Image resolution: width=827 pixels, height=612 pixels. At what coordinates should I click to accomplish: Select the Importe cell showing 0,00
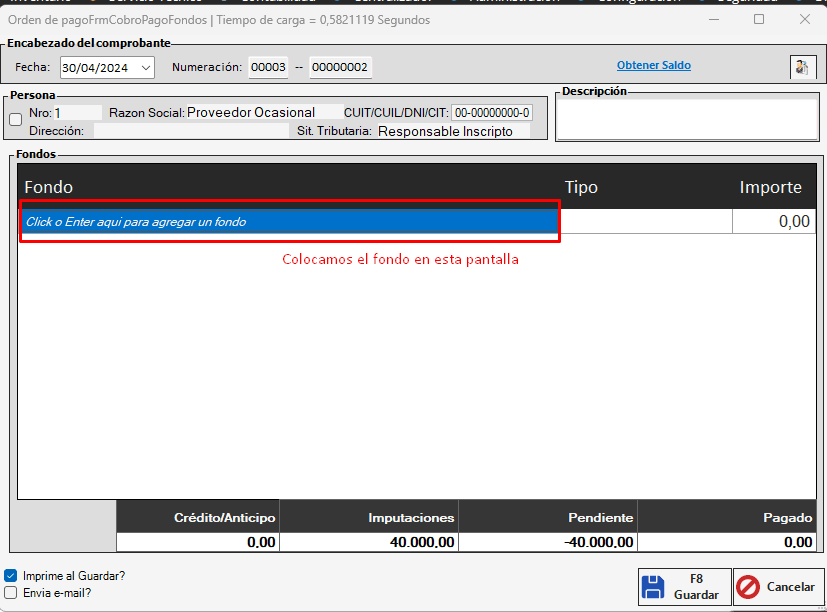pos(773,222)
